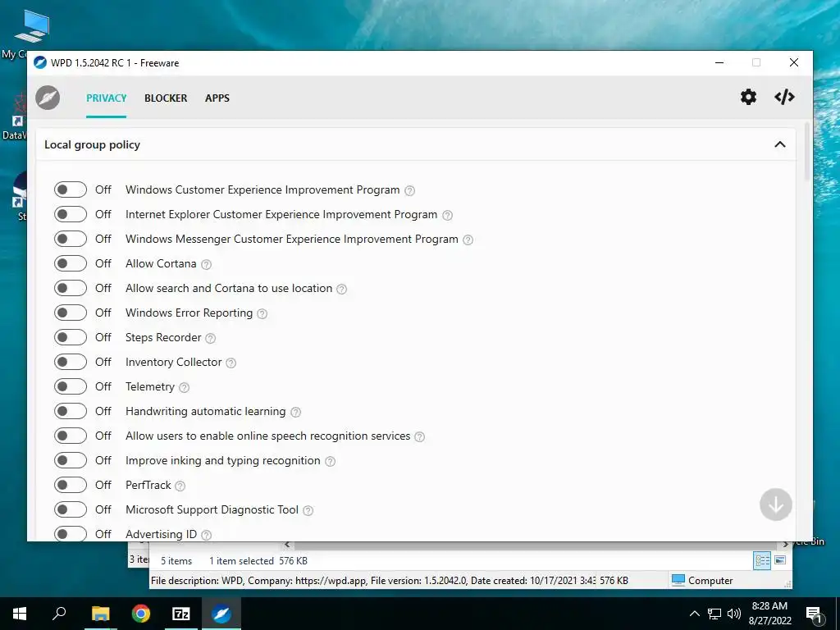This screenshot has width=840, height=630.
Task: Click the taskbar search magnifier
Action: [x=59, y=614]
